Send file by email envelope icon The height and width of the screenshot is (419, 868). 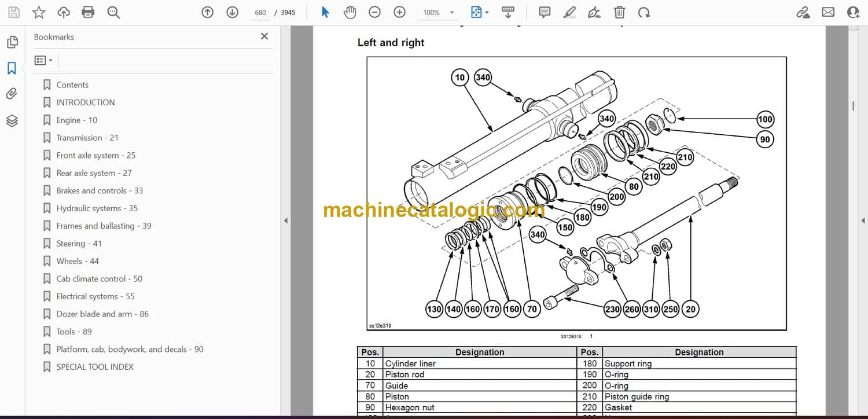(828, 12)
